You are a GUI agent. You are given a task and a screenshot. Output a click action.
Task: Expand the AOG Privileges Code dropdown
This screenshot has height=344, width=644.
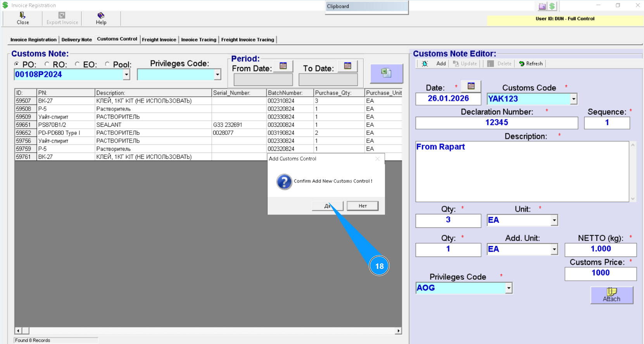(509, 288)
